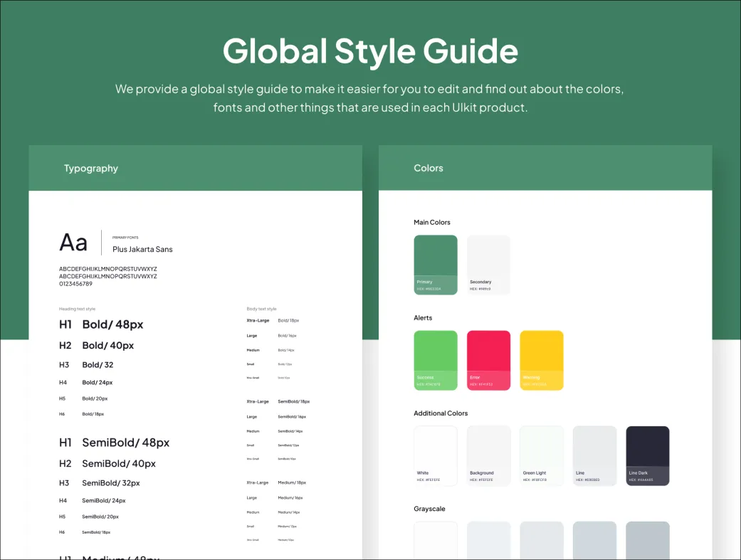Pick the Green Light color swatch
The width and height of the screenshot is (741, 560).
541,455
